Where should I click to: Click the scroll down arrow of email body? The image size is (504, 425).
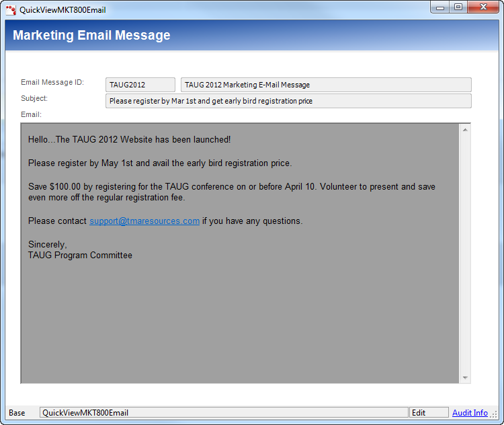(465, 378)
